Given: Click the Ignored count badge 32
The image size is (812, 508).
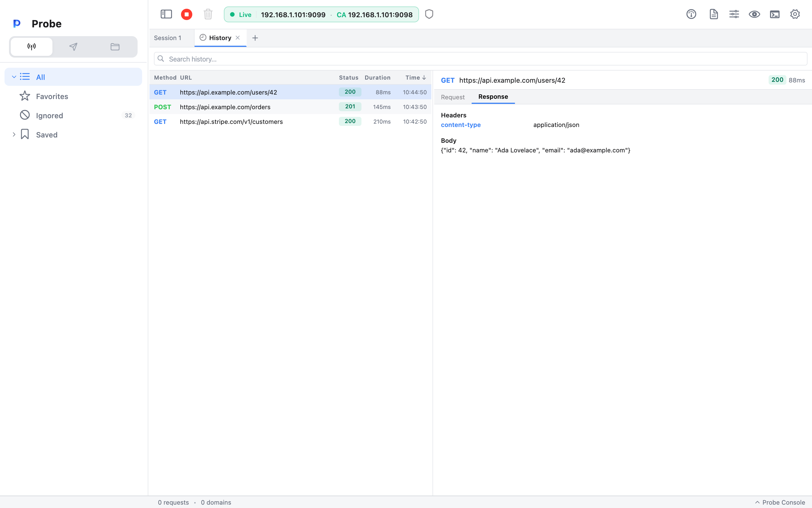Looking at the screenshot, I should [128, 115].
